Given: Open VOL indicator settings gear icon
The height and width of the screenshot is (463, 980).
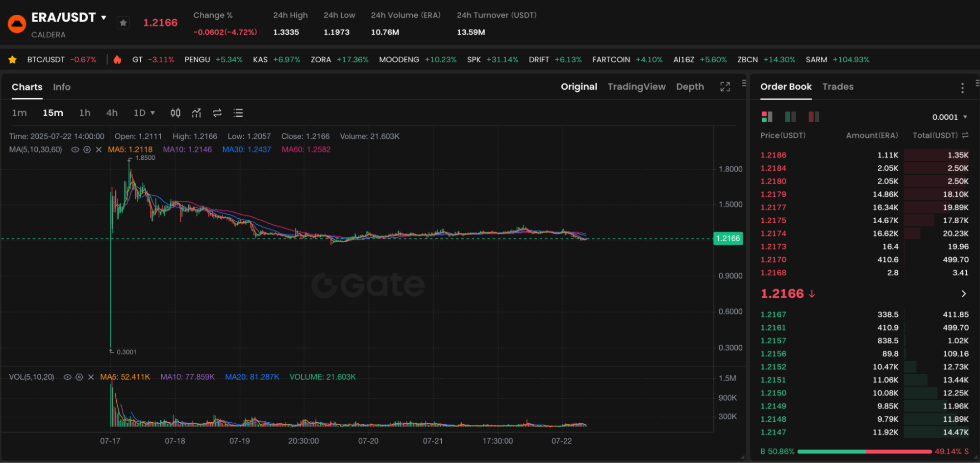Looking at the screenshot, I should [x=79, y=377].
